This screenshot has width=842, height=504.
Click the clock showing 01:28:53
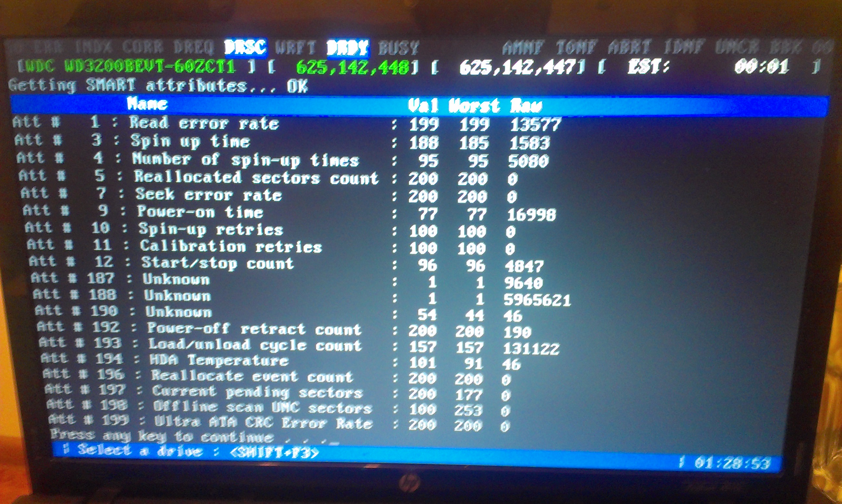[733, 463]
